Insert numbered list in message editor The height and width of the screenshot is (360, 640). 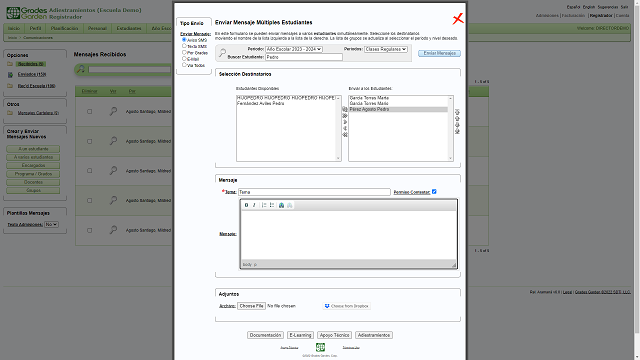[x=264, y=205]
